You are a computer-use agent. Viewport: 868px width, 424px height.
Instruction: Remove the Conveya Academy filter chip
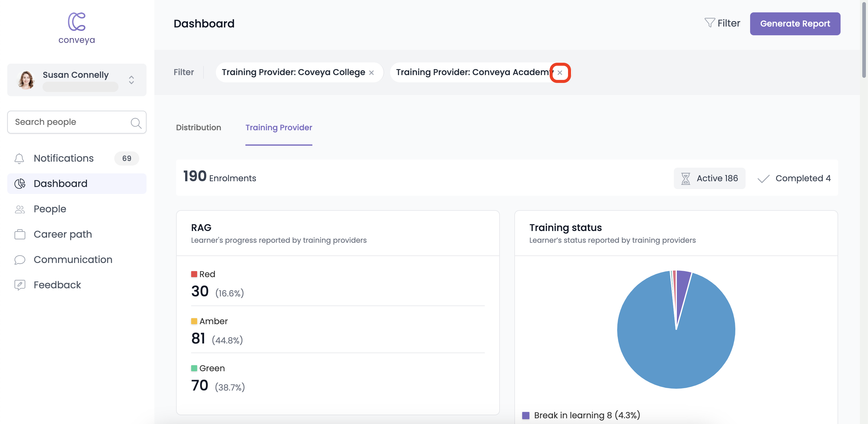560,72
